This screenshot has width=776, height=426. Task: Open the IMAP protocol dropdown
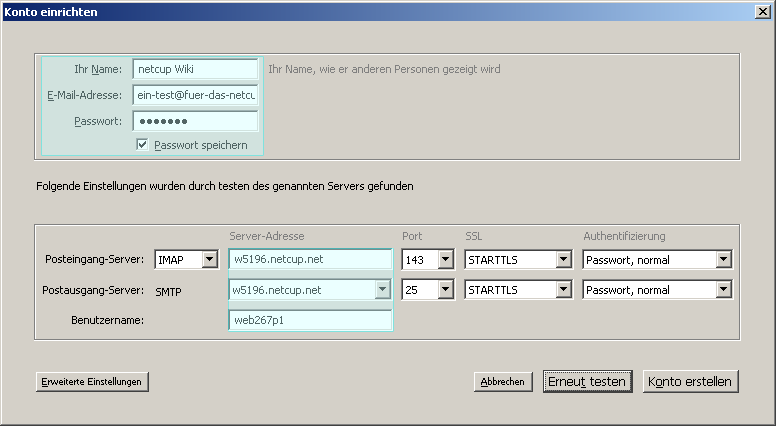[x=209, y=260]
